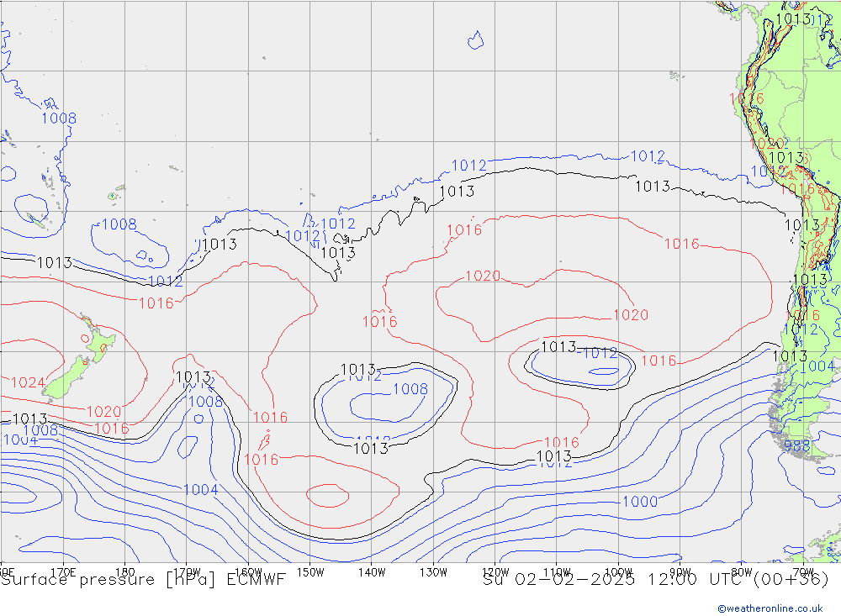This screenshot has width=841, height=616.
Task: Select the 90W longitude axis label
Action: 680,571
